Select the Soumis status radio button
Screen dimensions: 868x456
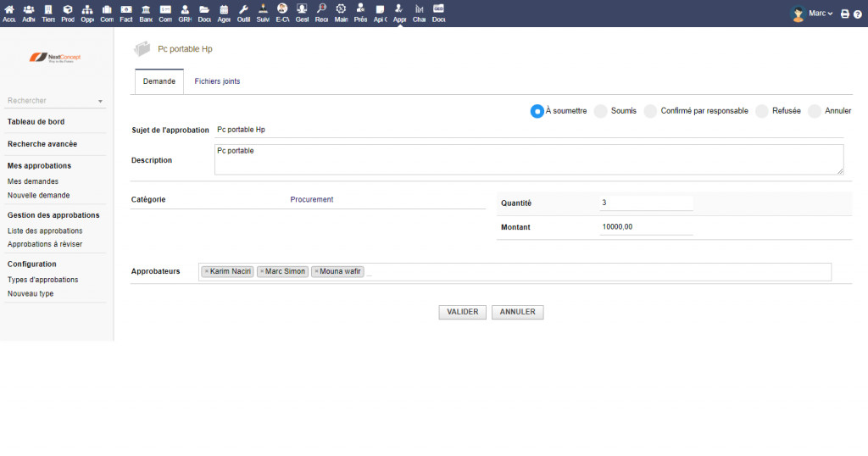[601, 111]
